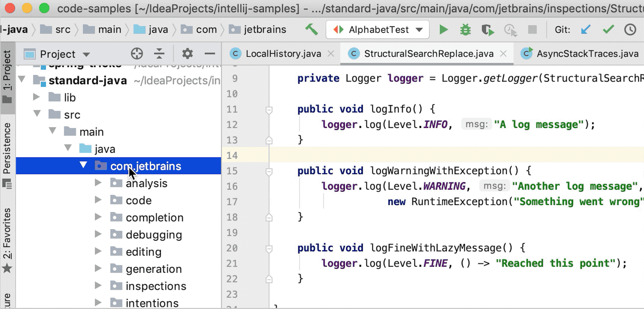
Task: Commit changes using the green checkmark
Action: pos(608,29)
